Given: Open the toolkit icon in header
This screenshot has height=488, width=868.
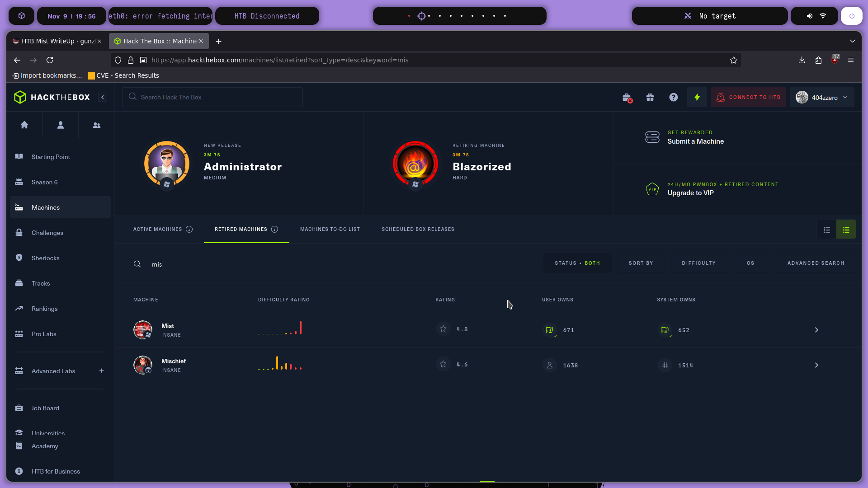Looking at the screenshot, I should tap(627, 98).
